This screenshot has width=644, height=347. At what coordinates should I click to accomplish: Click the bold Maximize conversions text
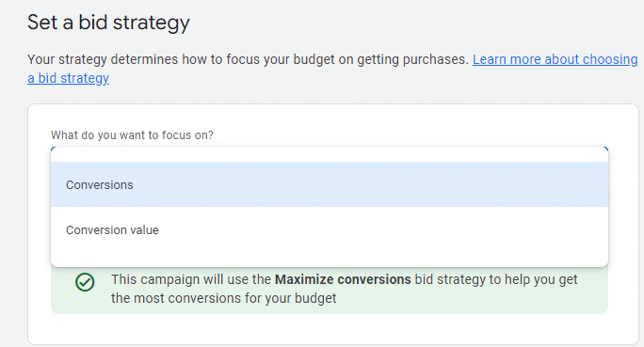[343, 279]
